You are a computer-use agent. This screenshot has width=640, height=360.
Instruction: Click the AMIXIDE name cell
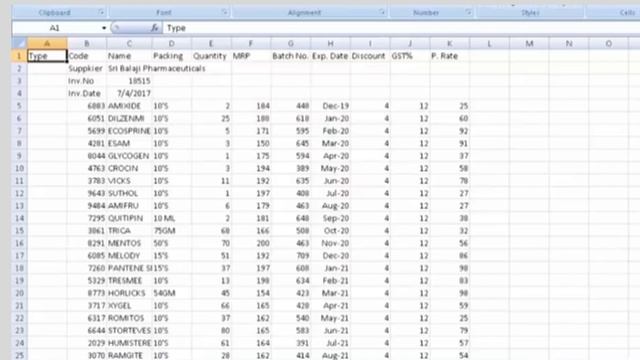(129, 106)
